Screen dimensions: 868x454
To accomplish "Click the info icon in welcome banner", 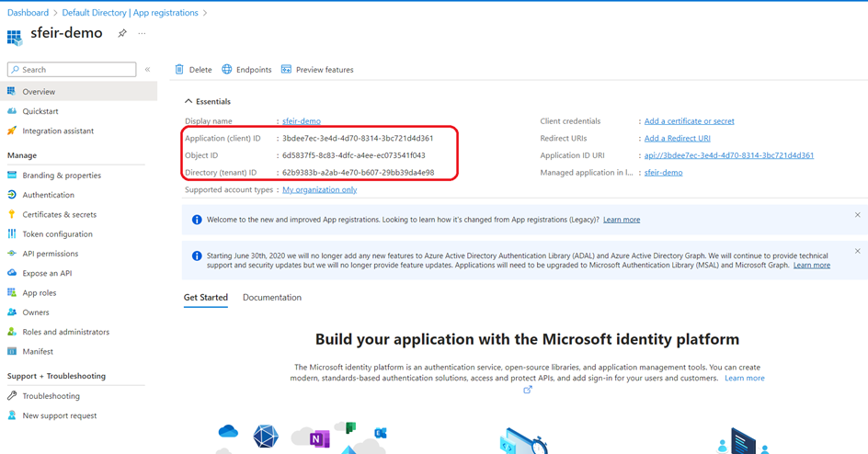I will point(197,220).
